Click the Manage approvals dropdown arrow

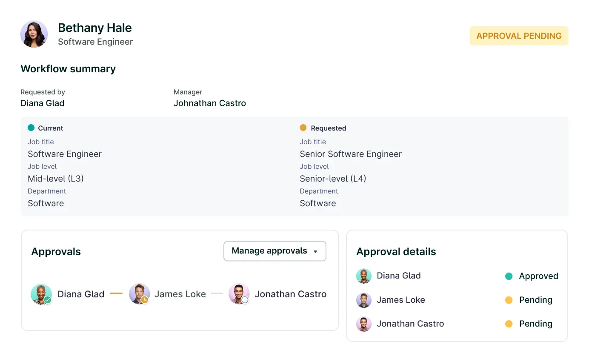pos(315,252)
